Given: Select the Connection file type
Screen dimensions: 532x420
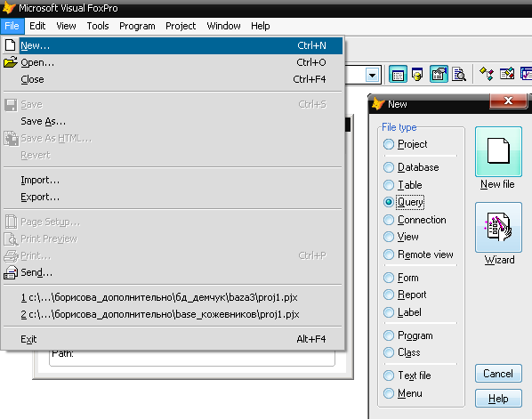Looking at the screenshot, I should pos(415,220).
